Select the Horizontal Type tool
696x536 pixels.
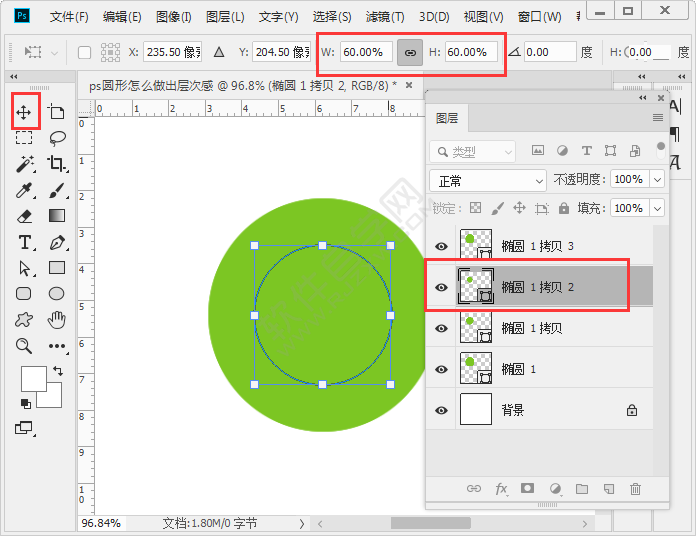pyautogui.click(x=25, y=242)
